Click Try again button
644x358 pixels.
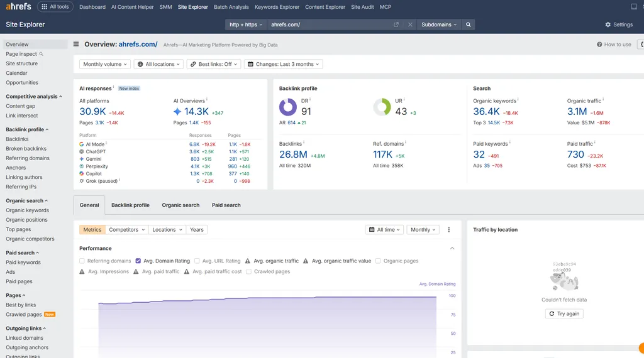coord(564,313)
